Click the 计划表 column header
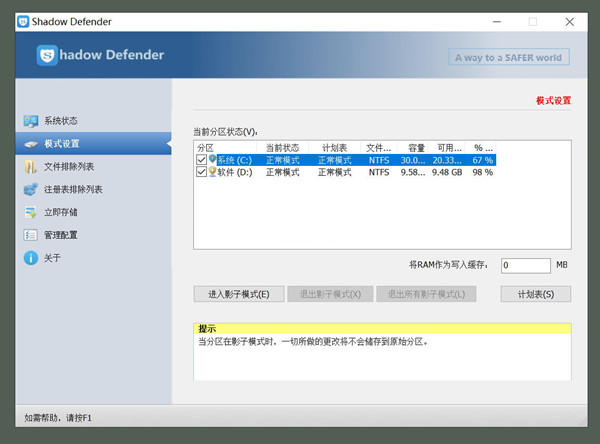 click(x=334, y=148)
